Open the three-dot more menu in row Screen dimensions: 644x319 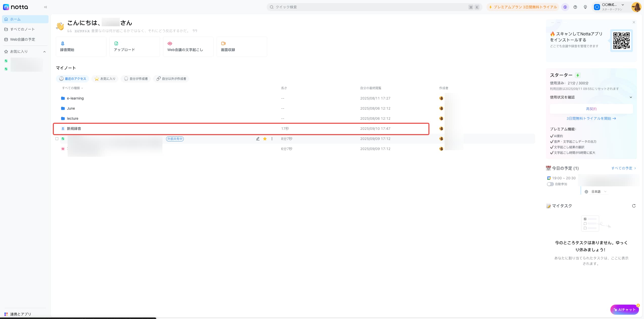tap(272, 139)
